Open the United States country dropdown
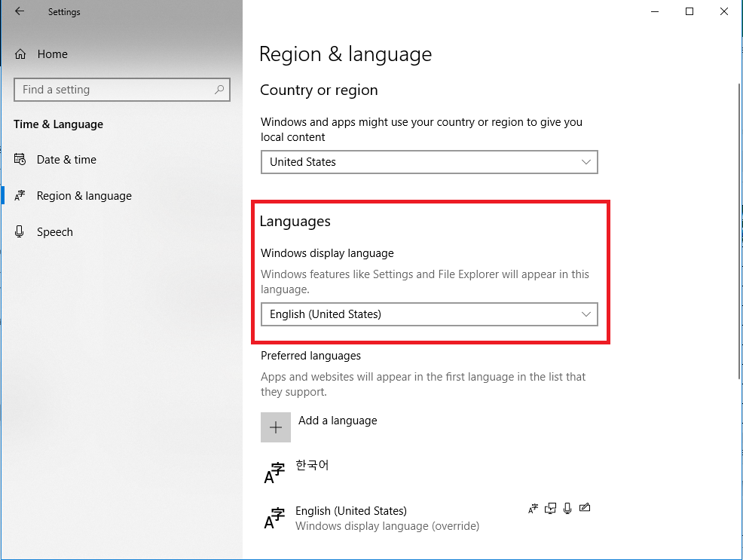 (430, 162)
